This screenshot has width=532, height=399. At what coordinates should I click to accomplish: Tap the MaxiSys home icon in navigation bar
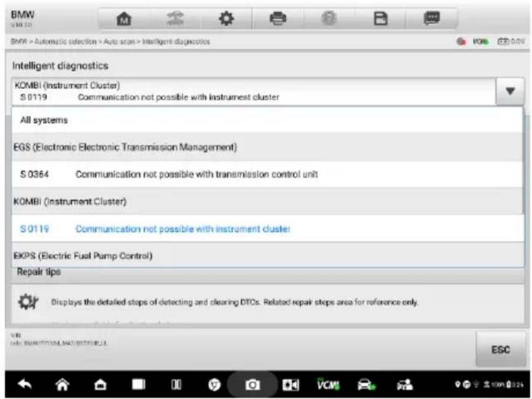pos(100,385)
